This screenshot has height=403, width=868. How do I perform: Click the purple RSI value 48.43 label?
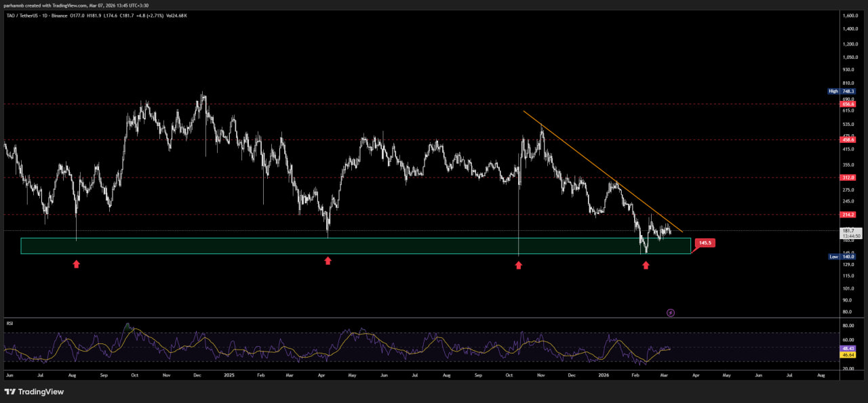[x=848, y=347]
